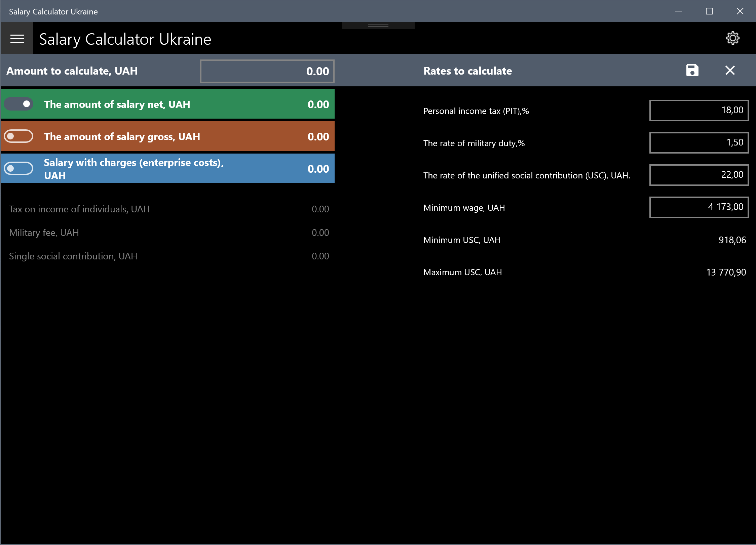Click the drag handle at top center
The width and height of the screenshot is (756, 545).
(x=378, y=26)
